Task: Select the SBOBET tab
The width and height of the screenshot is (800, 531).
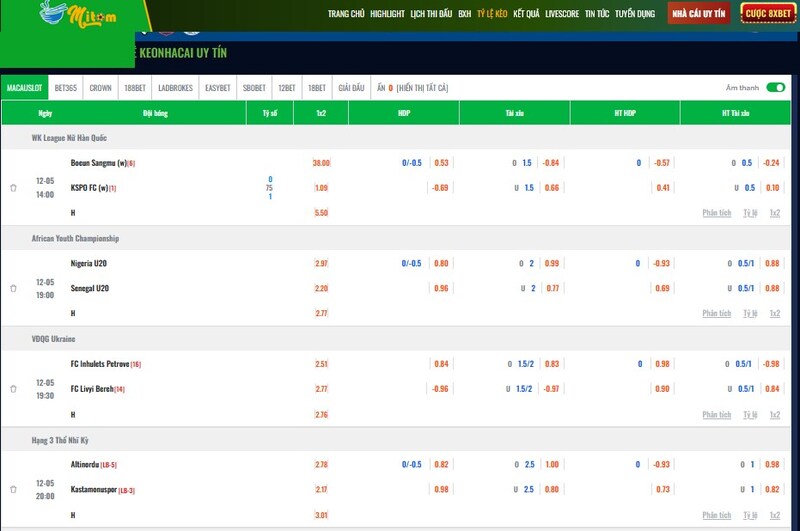Action: click(254, 88)
